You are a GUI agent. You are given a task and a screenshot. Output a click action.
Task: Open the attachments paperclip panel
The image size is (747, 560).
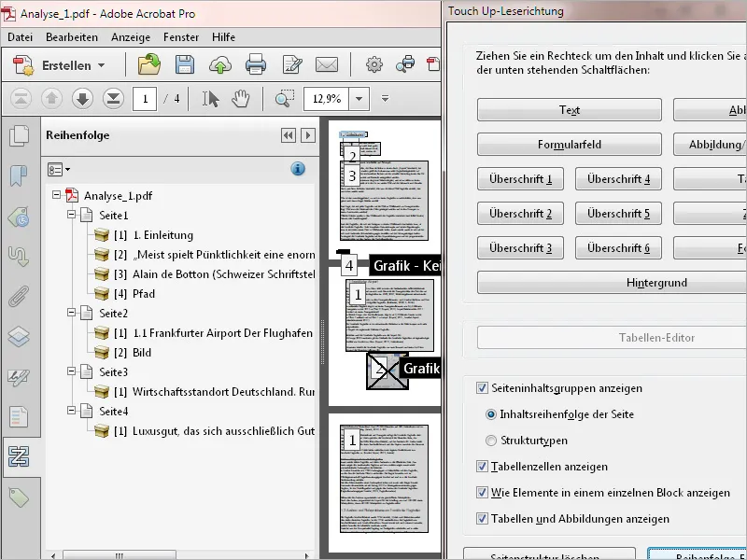coord(19,296)
